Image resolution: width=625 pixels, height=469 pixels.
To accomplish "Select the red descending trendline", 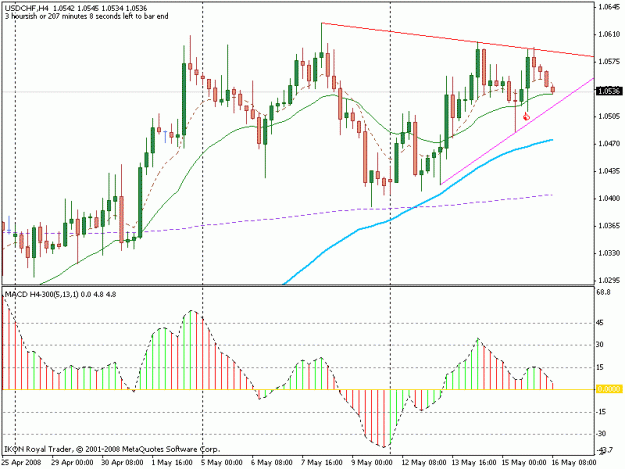I will tap(458, 40).
